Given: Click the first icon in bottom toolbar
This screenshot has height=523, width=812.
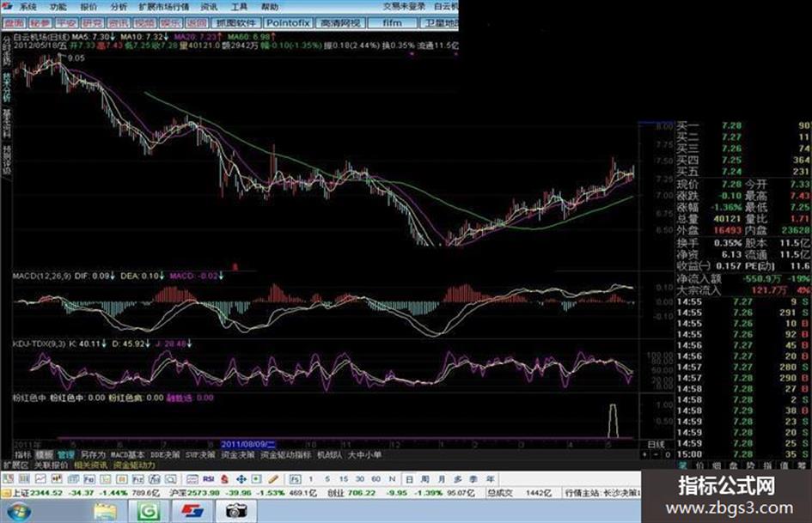Looking at the screenshot, I should (x=9, y=479).
